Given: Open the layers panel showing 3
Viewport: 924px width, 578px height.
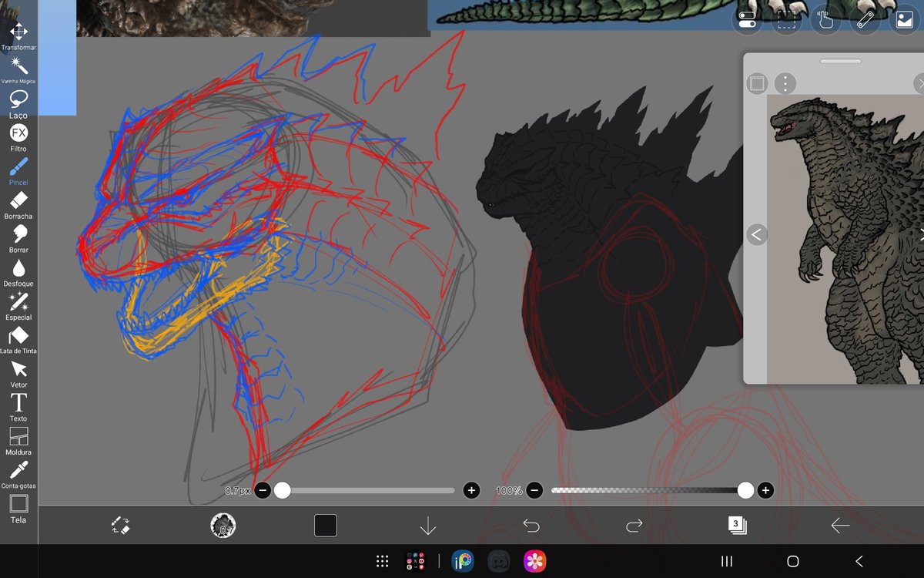Looking at the screenshot, I should pyautogui.click(x=737, y=526).
